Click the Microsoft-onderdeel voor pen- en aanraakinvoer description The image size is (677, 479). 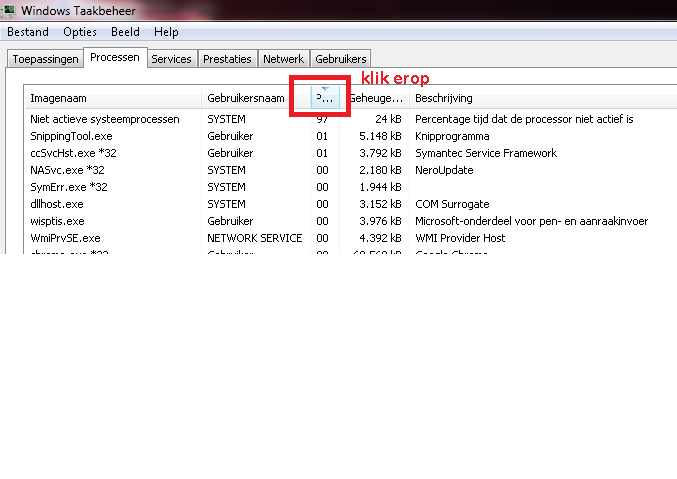531,221
